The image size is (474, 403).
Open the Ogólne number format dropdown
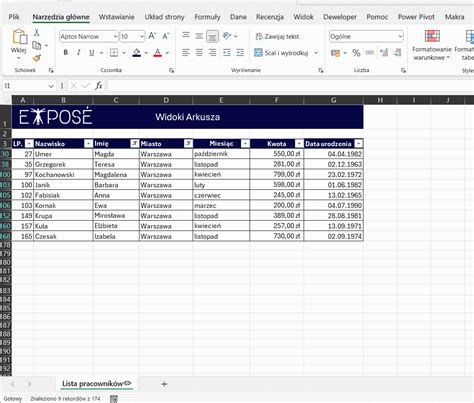[400, 36]
